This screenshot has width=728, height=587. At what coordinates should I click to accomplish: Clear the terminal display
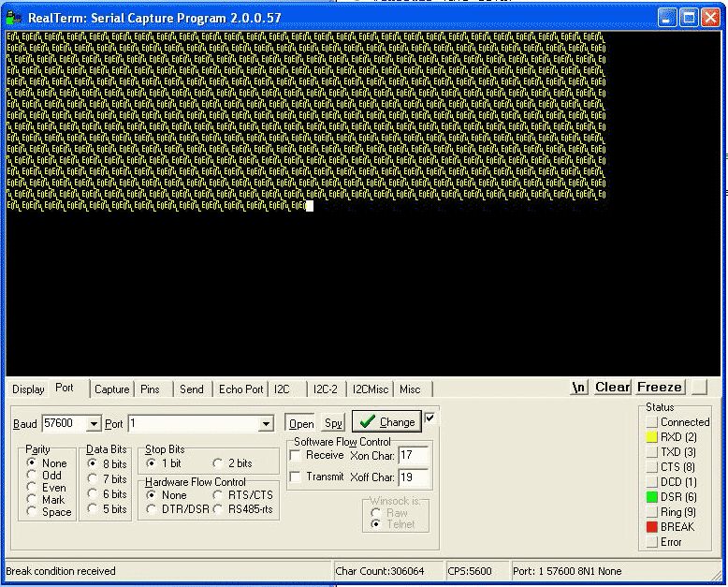[x=612, y=387]
